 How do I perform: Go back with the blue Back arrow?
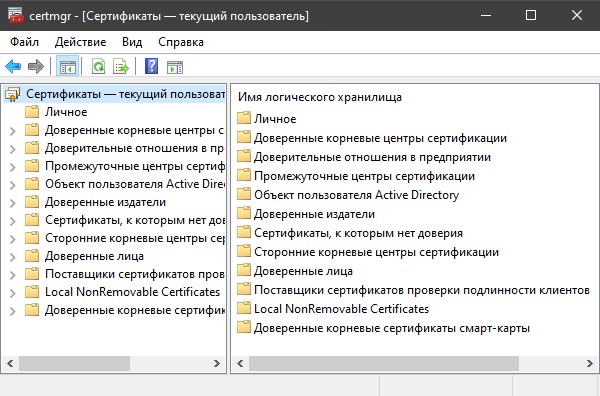(x=13, y=67)
